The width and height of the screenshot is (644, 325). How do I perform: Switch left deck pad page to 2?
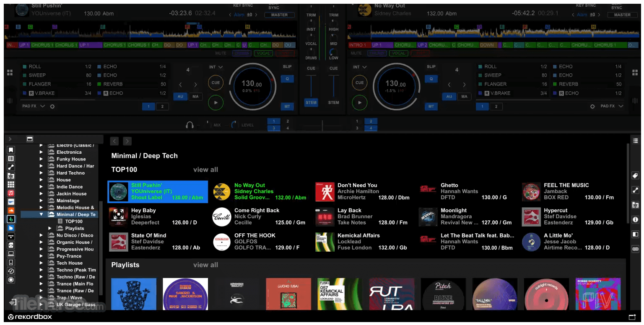coord(162,106)
